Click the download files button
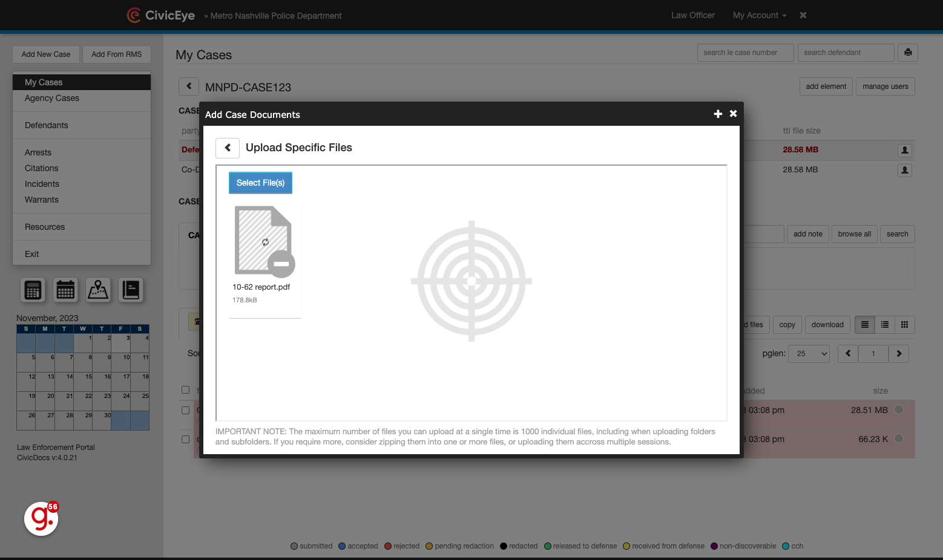Viewport: 943px width, 560px height. click(827, 325)
